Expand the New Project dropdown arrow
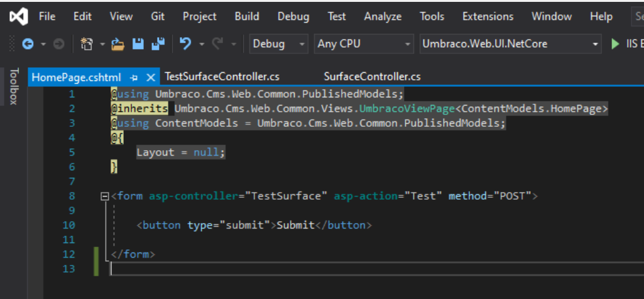The height and width of the screenshot is (299, 644). click(102, 45)
